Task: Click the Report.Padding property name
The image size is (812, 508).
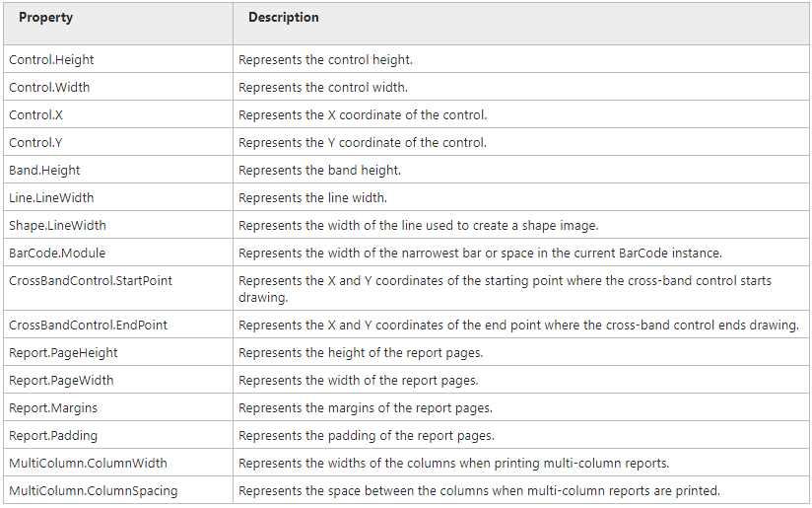Action: (x=53, y=436)
